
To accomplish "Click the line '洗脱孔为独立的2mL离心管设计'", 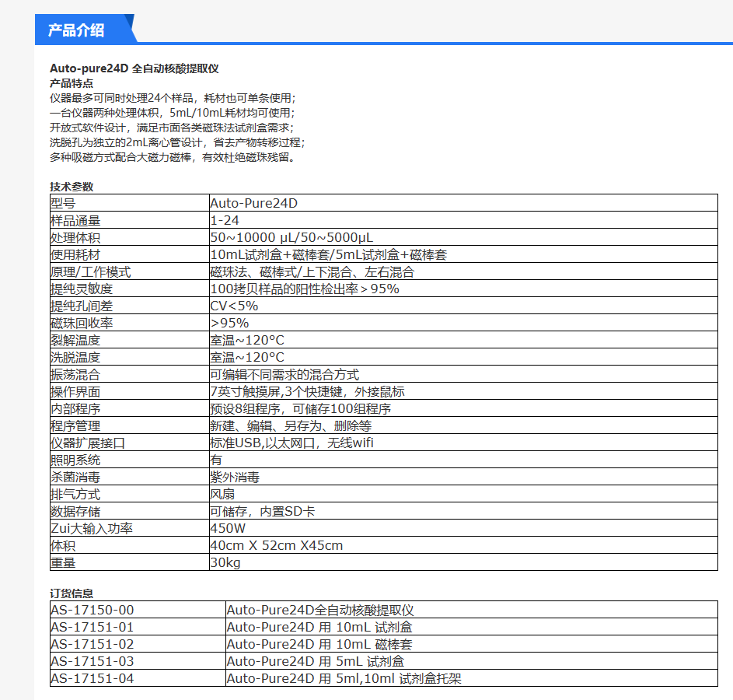I will (126, 142).
